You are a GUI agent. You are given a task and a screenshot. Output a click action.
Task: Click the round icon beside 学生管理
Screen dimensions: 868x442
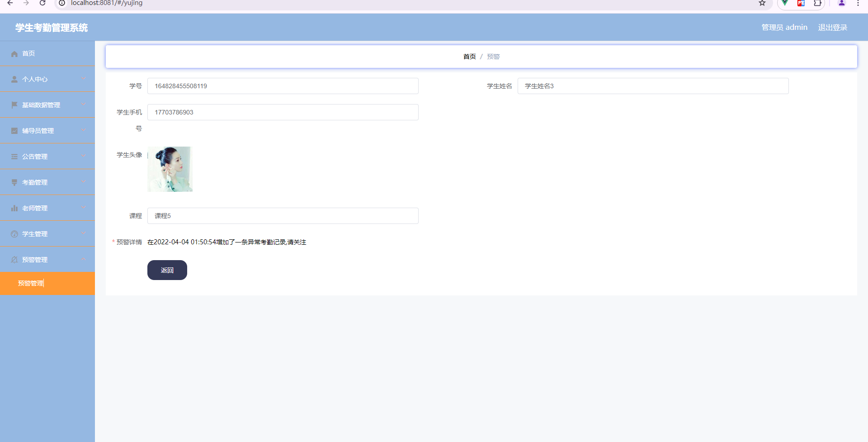[x=14, y=234]
